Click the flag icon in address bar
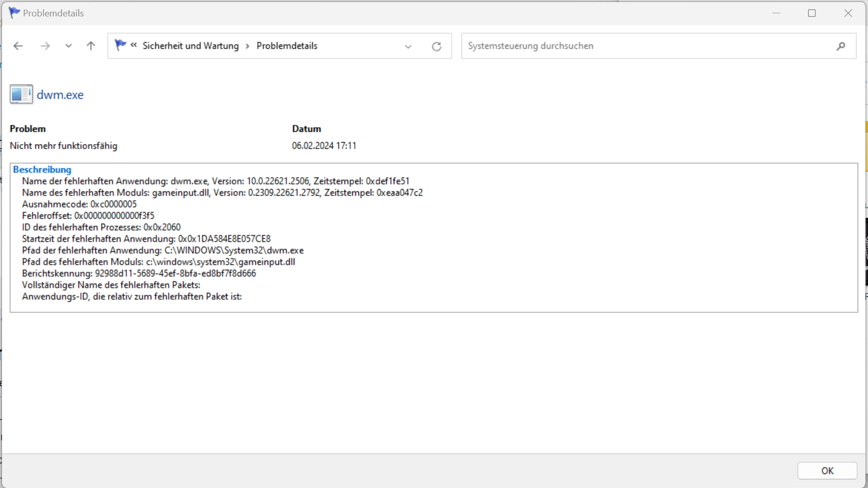The width and height of the screenshot is (868, 488). (x=120, y=46)
